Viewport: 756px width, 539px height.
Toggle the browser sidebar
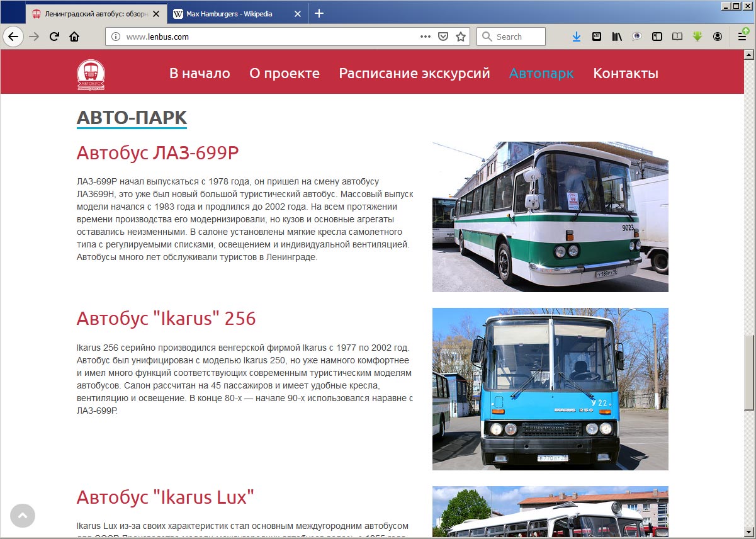point(657,37)
